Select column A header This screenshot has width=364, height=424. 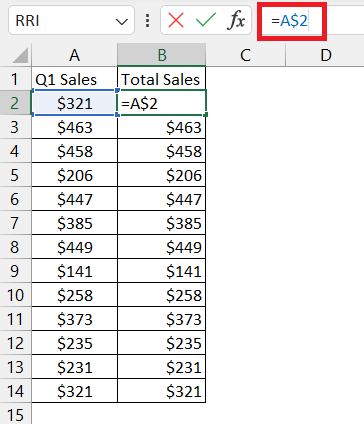[75, 55]
